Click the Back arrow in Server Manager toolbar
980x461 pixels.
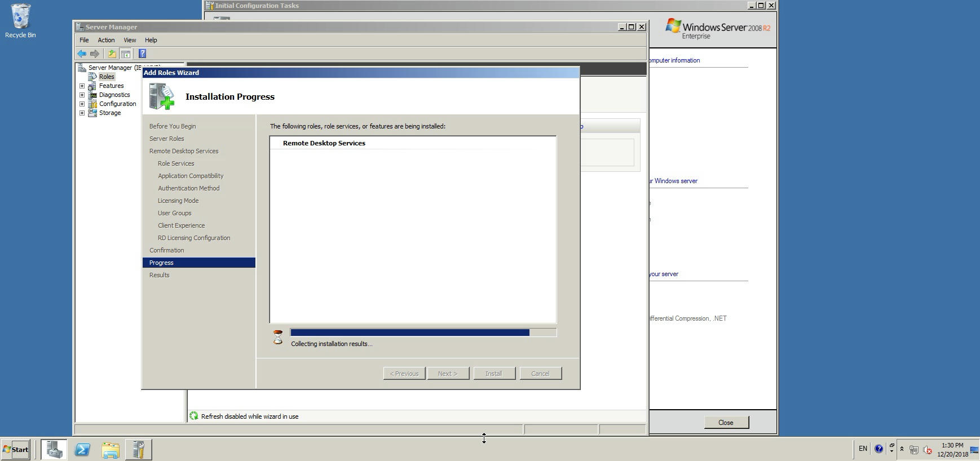82,54
